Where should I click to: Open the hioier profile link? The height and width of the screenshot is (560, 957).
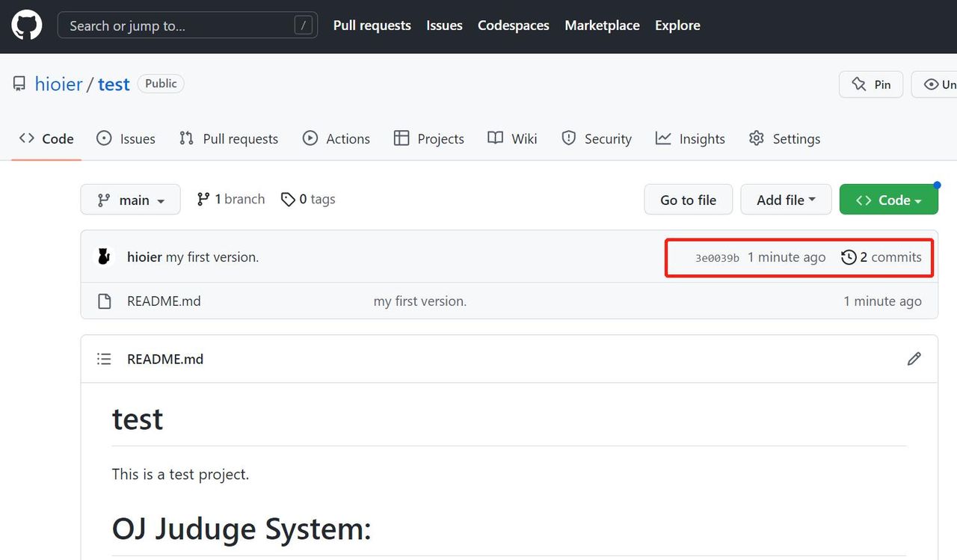58,84
